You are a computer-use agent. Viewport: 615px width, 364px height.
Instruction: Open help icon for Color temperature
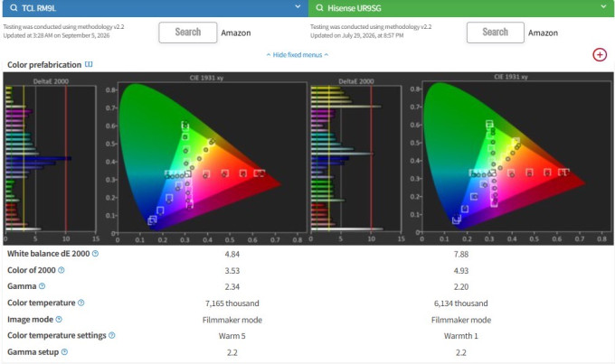click(80, 303)
